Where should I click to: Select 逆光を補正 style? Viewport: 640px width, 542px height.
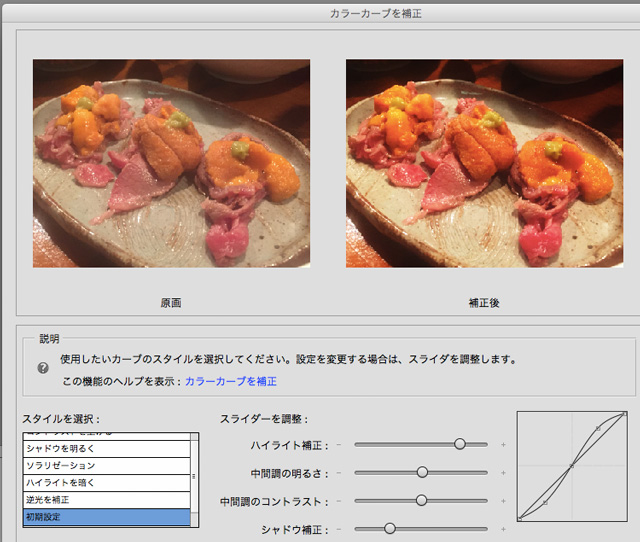point(106,500)
